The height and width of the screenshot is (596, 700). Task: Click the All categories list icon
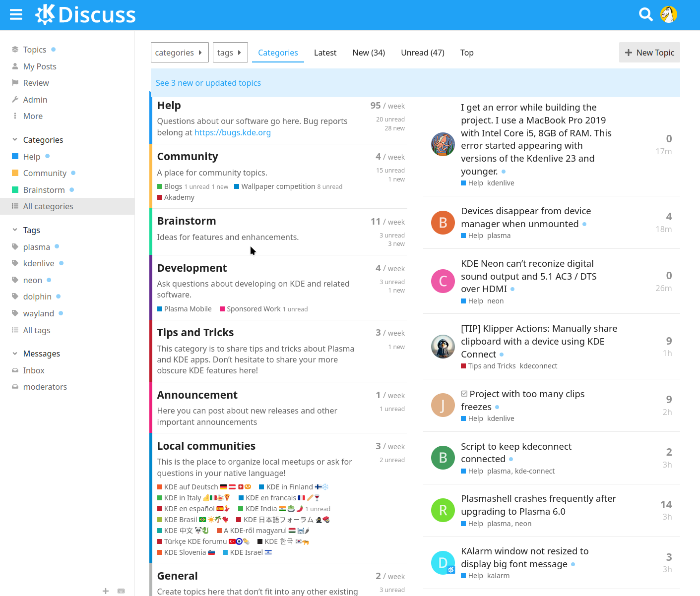tap(15, 206)
